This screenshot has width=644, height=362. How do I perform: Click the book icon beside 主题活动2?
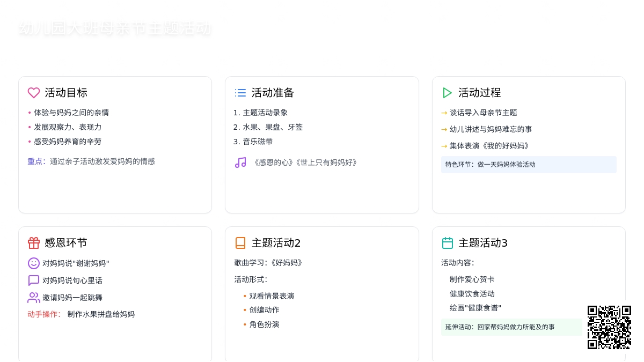point(240,243)
